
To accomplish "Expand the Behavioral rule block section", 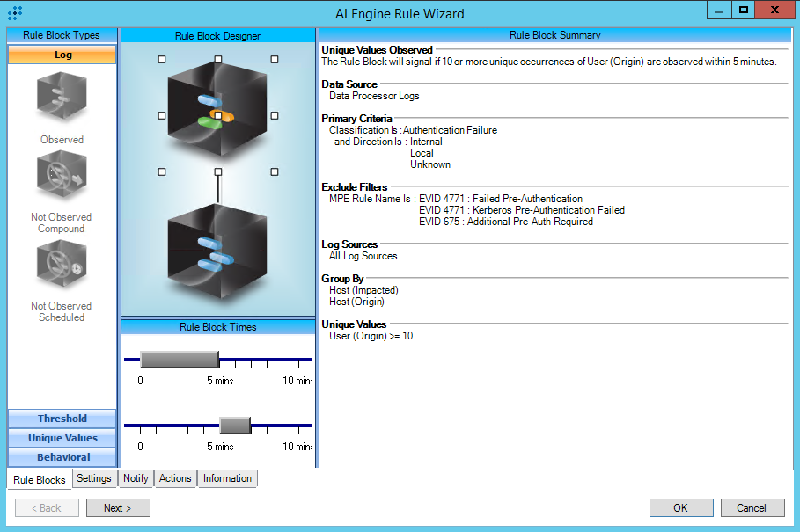I will coord(62,457).
